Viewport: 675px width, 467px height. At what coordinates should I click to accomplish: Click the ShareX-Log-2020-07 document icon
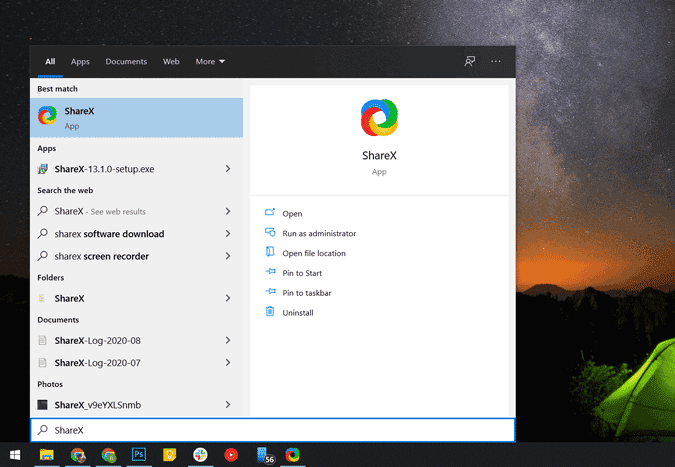42,363
